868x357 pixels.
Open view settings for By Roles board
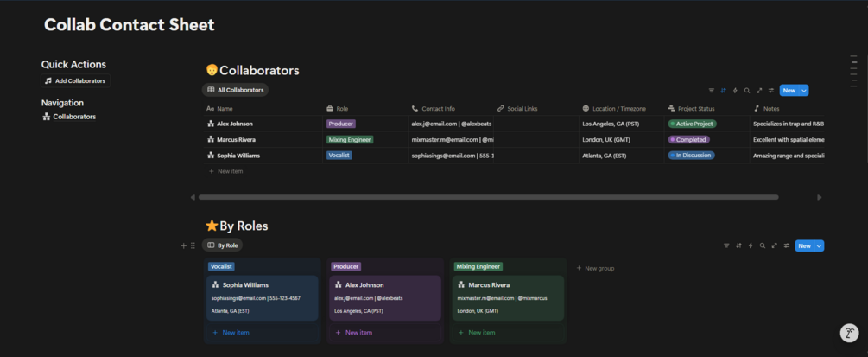786,245
